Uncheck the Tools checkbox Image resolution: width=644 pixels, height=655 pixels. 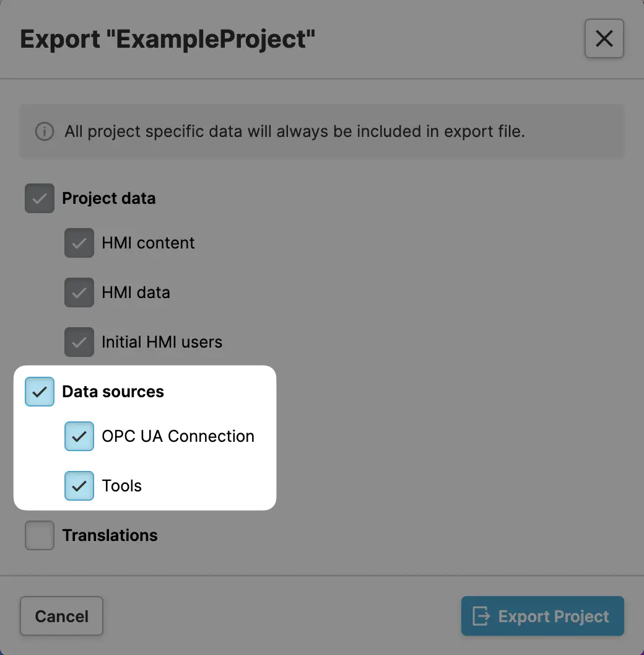(x=79, y=486)
